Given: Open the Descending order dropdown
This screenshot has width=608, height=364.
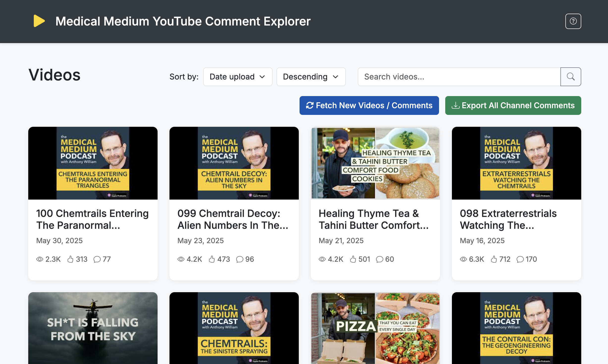Looking at the screenshot, I should coord(311,77).
